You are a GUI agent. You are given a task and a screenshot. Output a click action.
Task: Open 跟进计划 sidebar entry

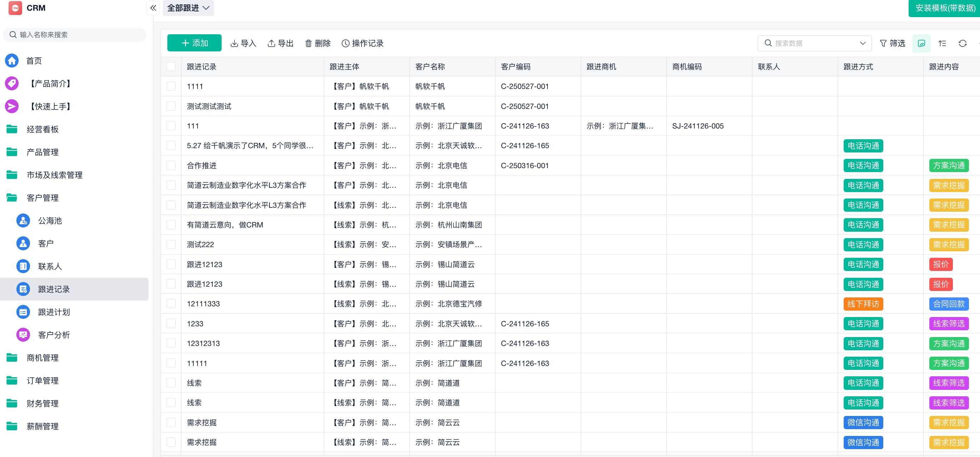point(54,312)
